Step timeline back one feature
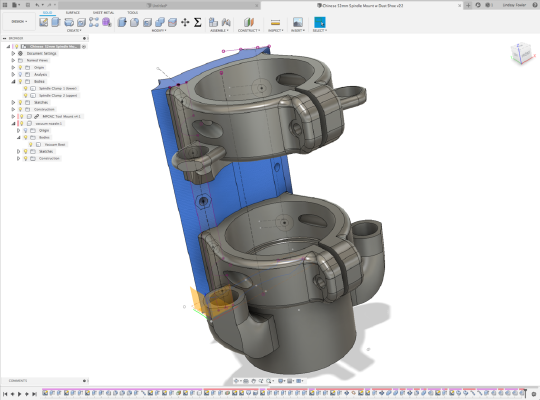 coord(12,394)
